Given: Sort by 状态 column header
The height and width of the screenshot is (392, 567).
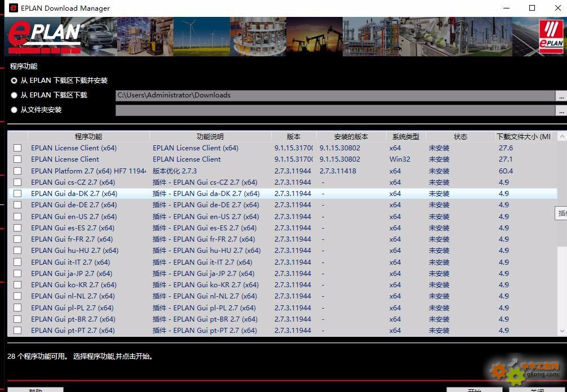Looking at the screenshot, I should [460, 136].
